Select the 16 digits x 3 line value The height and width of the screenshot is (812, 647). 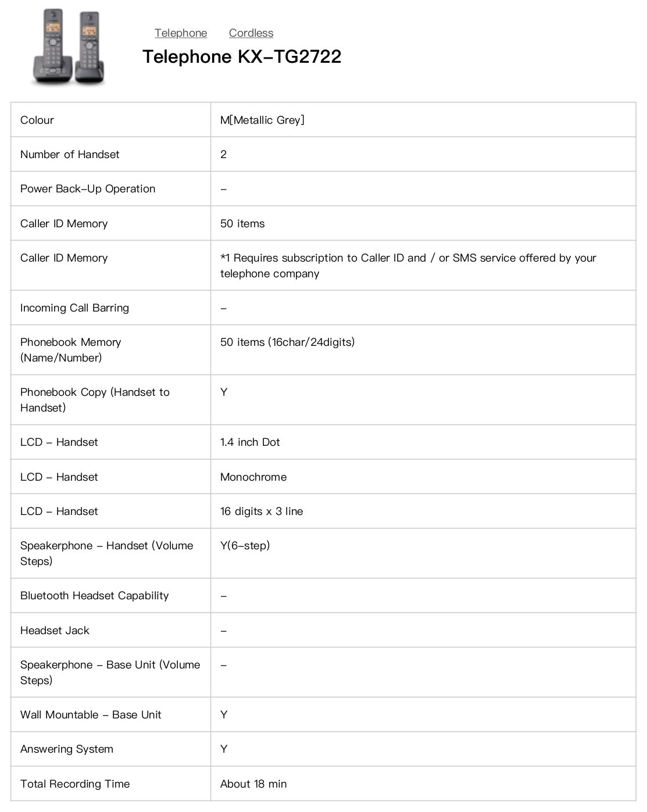point(262,511)
